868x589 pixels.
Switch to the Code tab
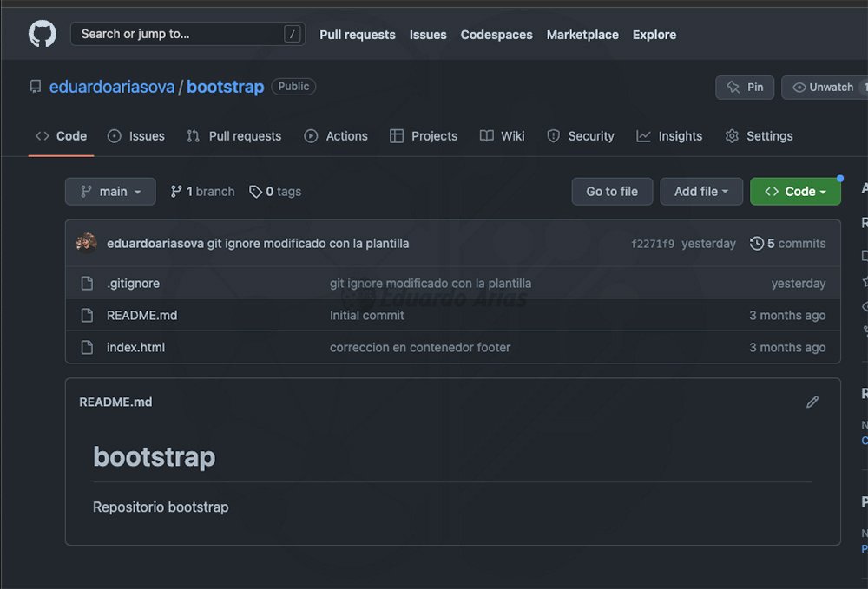coord(61,136)
